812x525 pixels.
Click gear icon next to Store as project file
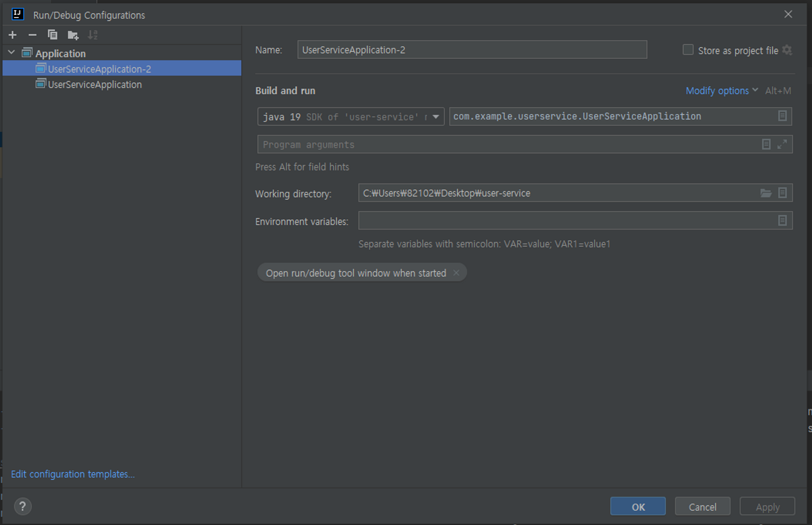[787, 50]
